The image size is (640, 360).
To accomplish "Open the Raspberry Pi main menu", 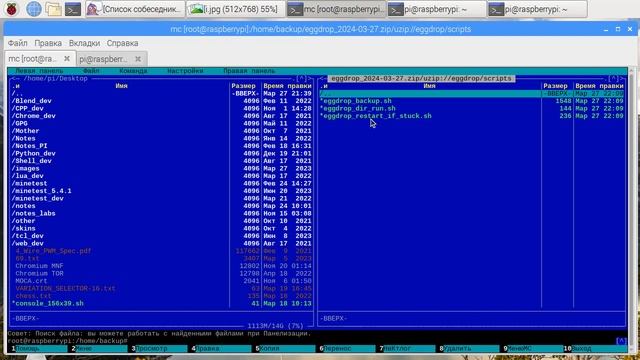I will point(12,9).
